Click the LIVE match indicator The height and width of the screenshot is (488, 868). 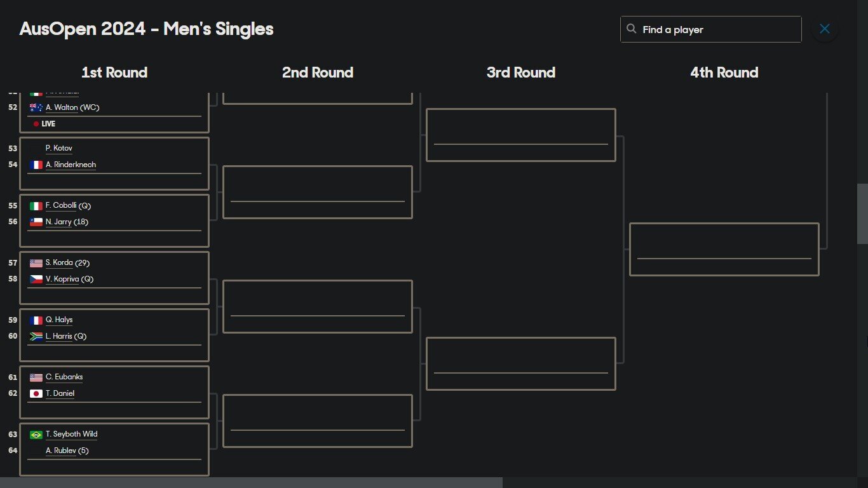click(x=44, y=124)
